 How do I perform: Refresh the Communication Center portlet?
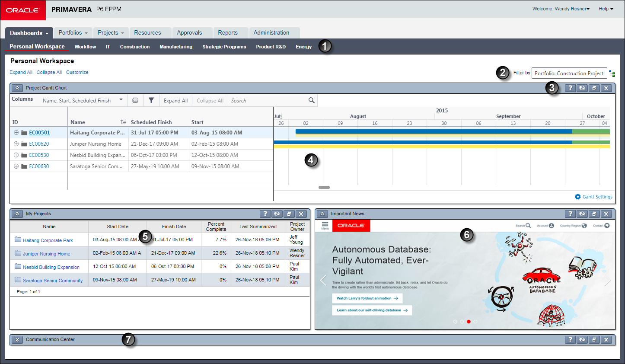click(582, 340)
